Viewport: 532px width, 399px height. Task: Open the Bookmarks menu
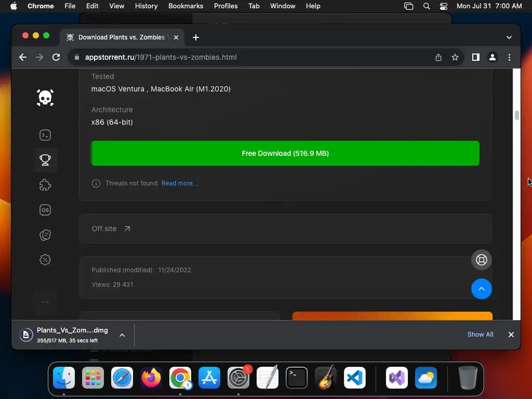[x=185, y=6]
